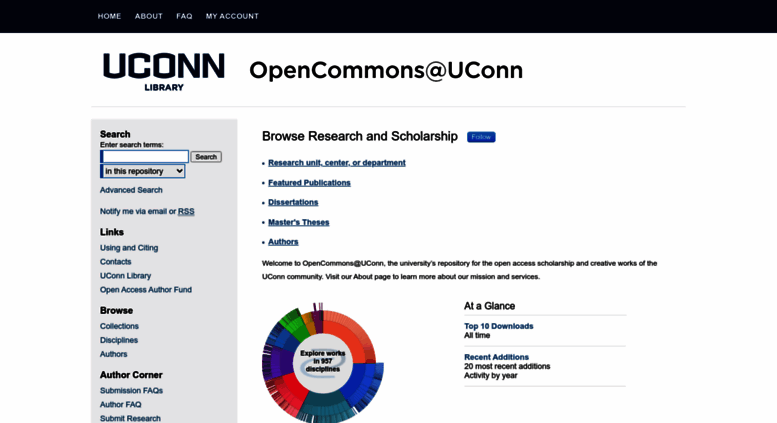Browse Authors in sidebar
The image size is (777, 423).
tap(113, 354)
